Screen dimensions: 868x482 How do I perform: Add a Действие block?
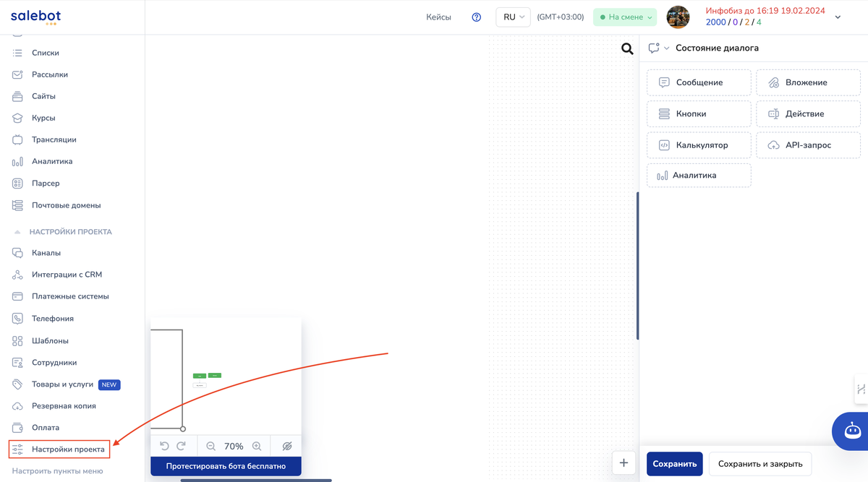[808, 113]
